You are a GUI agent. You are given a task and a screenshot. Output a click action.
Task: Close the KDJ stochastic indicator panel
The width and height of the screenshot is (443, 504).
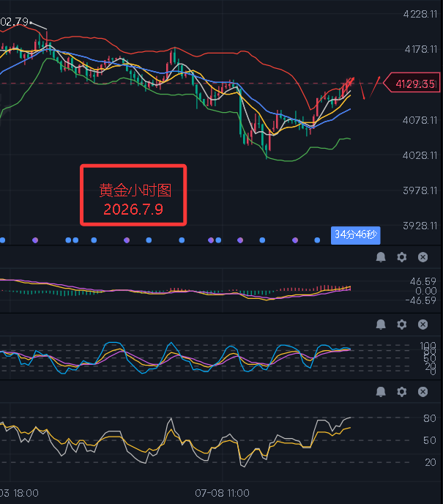coord(422,325)
